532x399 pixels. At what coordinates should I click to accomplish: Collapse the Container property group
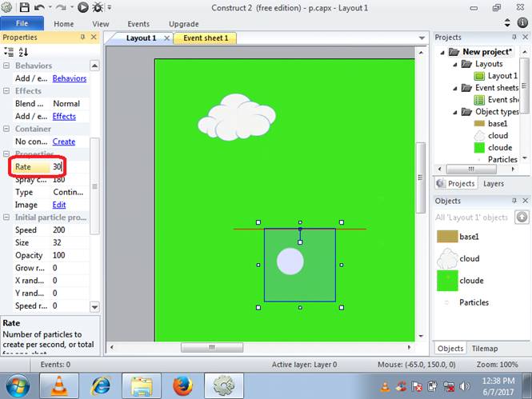6,129
